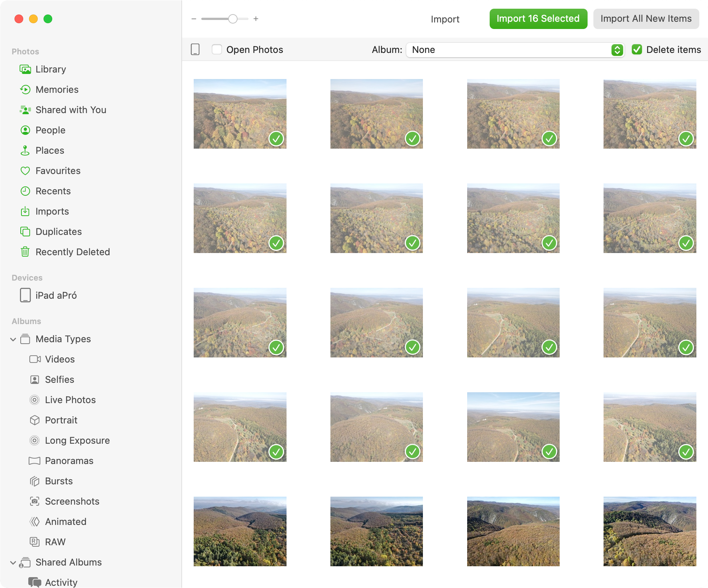Screen dimensions: 708x588
Task: Deselect checkmark on second photo in fourth row
Action: coord(412,452)
